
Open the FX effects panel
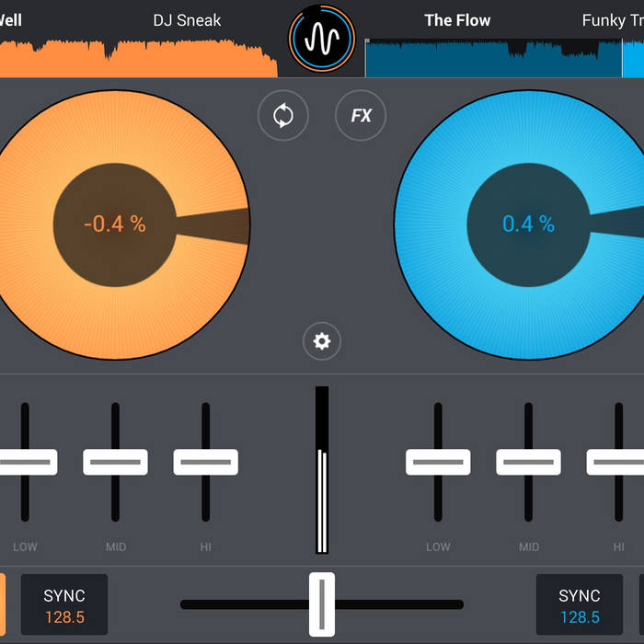(361, 116)
